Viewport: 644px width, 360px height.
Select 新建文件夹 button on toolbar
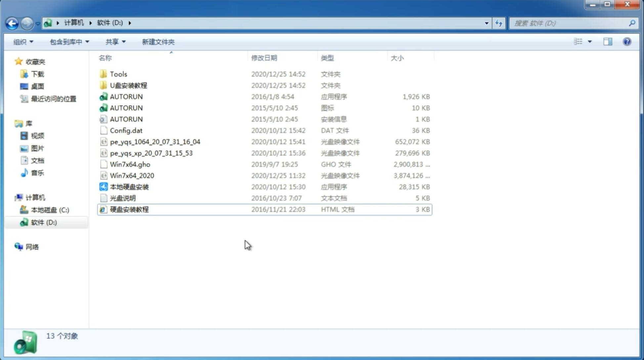click(x=158, y=42)
